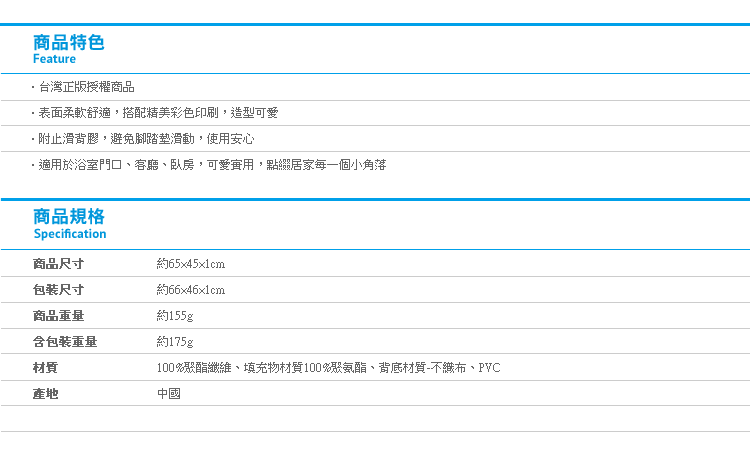Click the 產地 row label
This screenshot has height=476, width=750.
click(x=45, y=394)
